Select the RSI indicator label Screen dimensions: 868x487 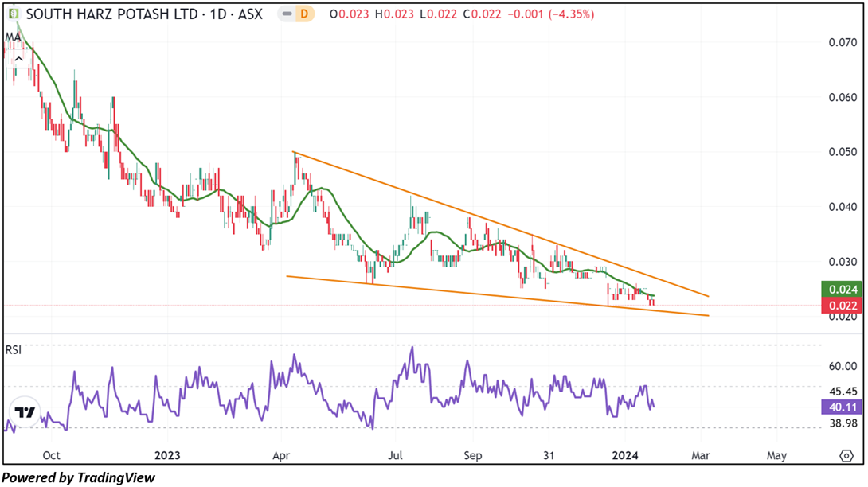point(14,350)
